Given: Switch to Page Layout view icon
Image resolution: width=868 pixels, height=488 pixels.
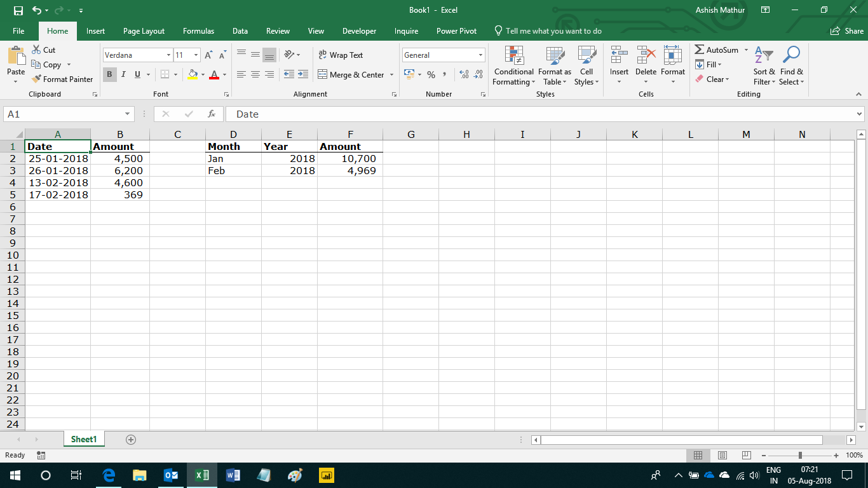Looking at the screenshot, I should tap(722, 455).
